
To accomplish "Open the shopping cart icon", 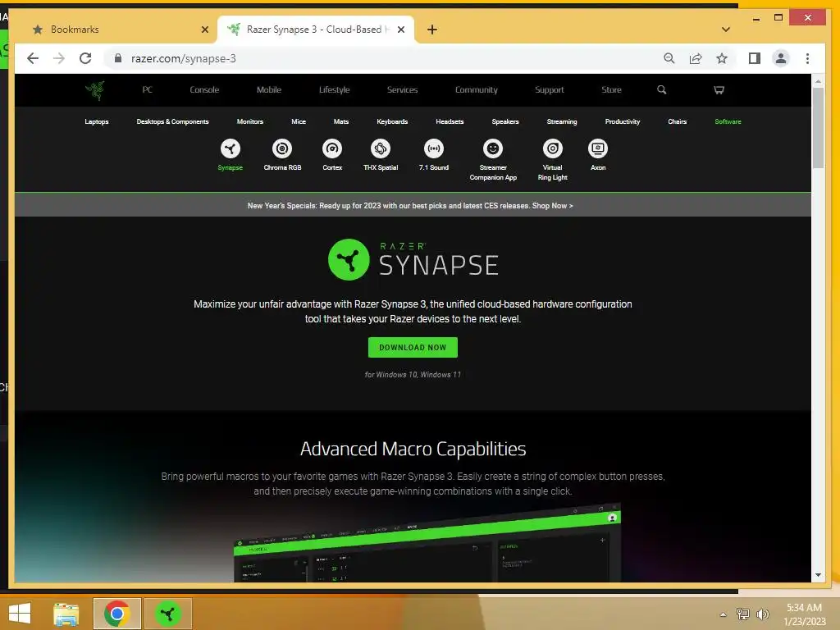I will click(719, 90).
